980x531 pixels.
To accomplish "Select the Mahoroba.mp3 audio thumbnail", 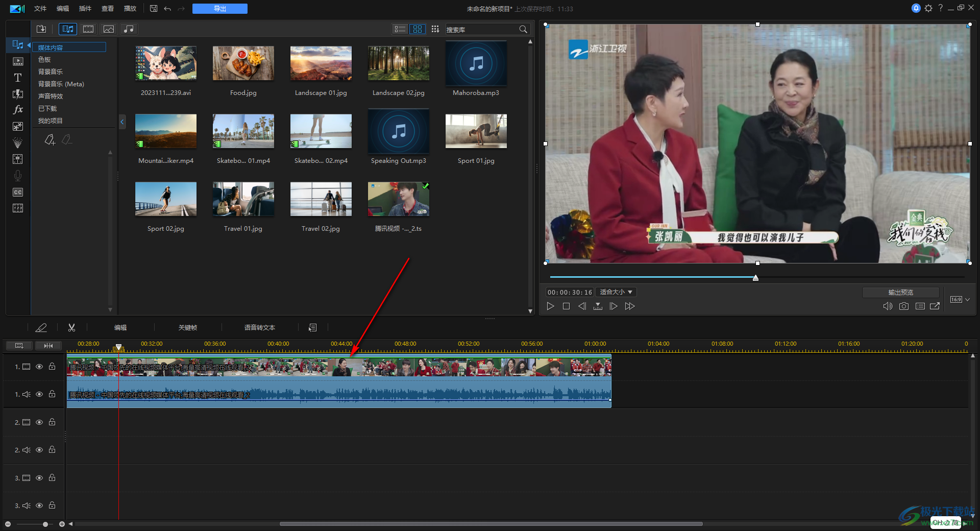I will (x=476, y=63).
